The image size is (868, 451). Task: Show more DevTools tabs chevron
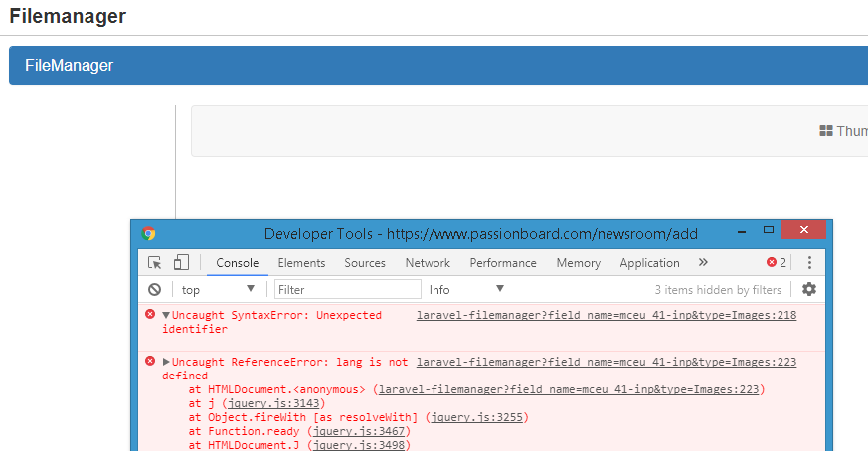tap(703, 262)
